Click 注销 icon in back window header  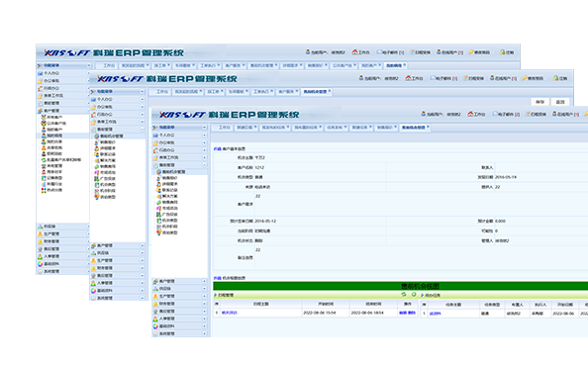503,52
